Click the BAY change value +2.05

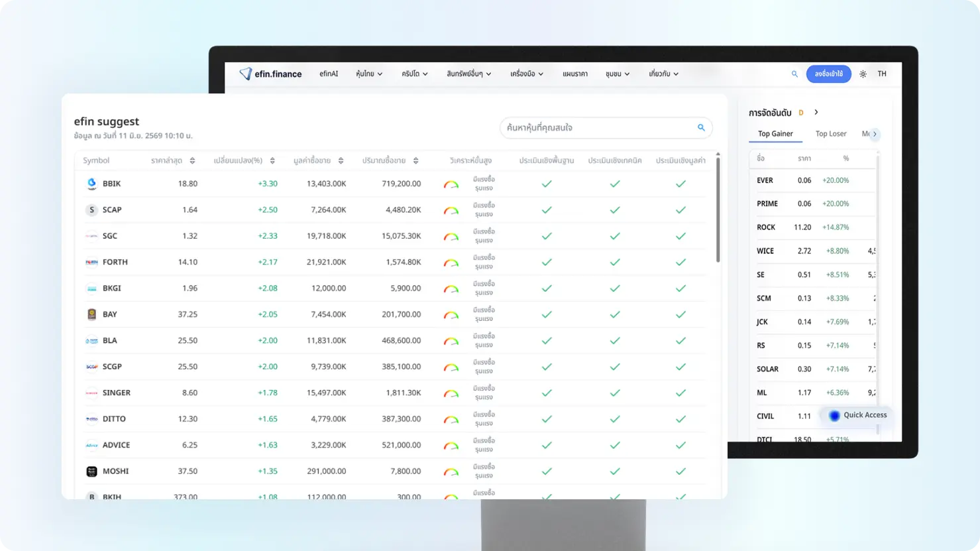coord(268,314)
